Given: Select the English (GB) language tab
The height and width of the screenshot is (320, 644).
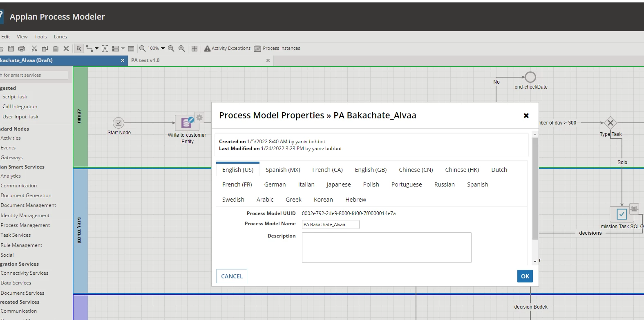Looking at the screenshot, I should click(x=371, y=170).
